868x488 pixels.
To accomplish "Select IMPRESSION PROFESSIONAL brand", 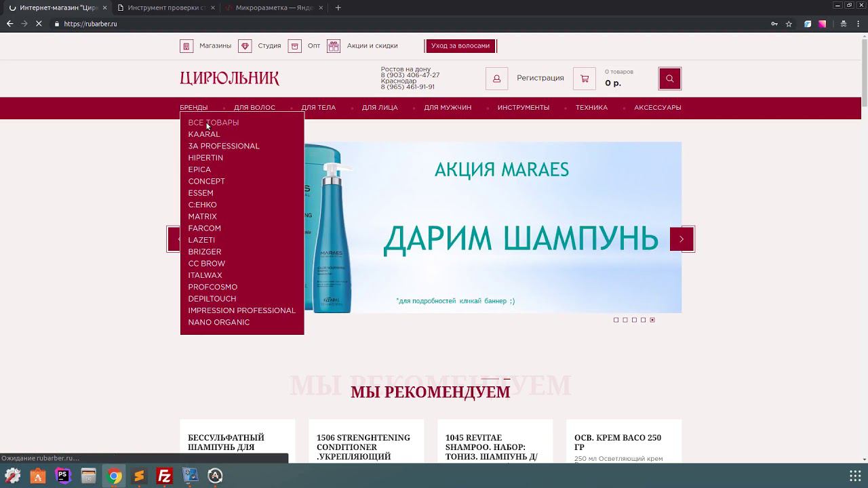I will (242, 311).
